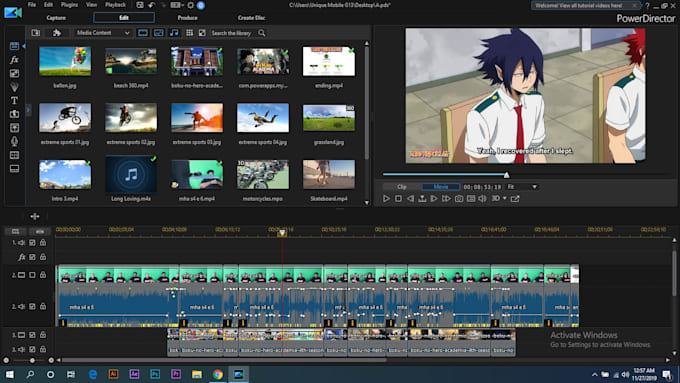Click the volume speaker icon in the preview controls
Screen dimensions: 680x383
point(482,199)
